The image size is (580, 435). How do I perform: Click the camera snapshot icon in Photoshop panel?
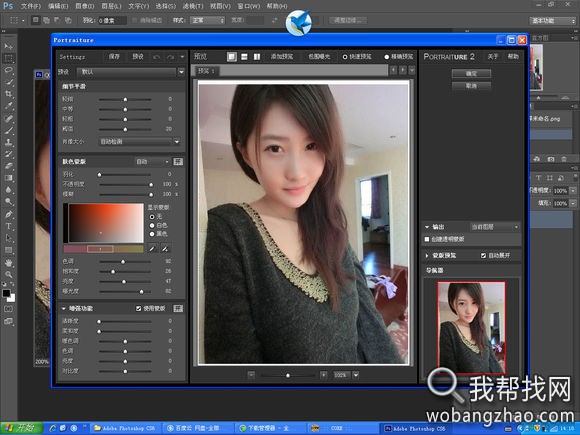[551, 159]
